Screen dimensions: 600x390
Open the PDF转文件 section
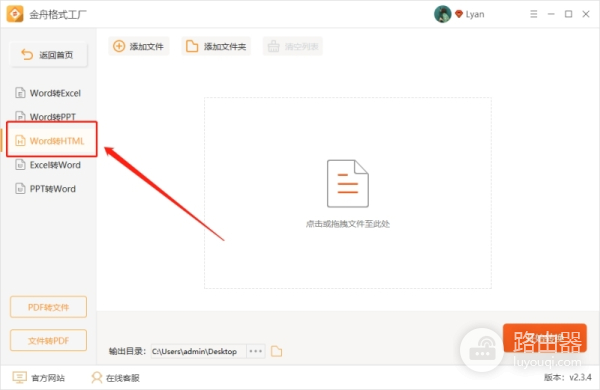pos(49,307)
